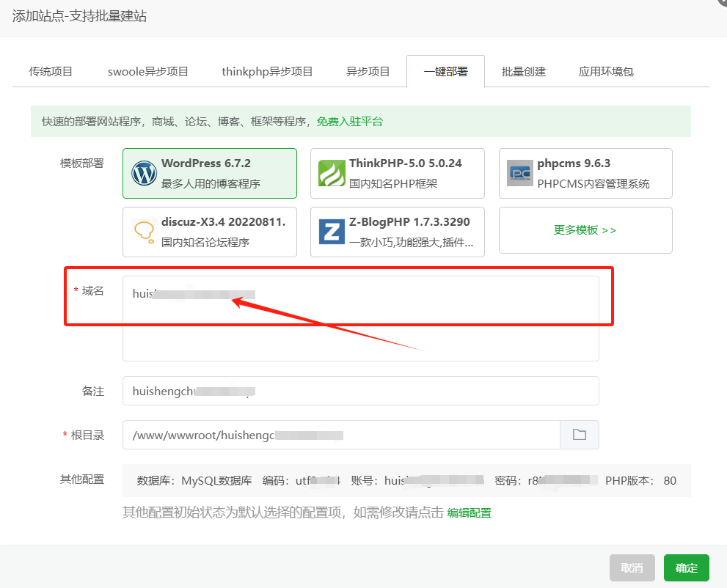This screenshot has width=727, height=588.
Task: Select the discuz-X3.4 forum template
Action: pos(209,229)
